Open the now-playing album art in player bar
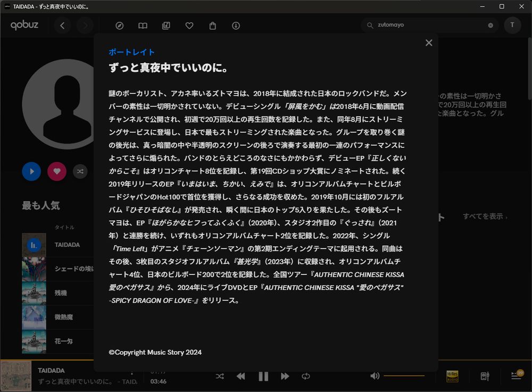The image size is (532, 392). 16,376
